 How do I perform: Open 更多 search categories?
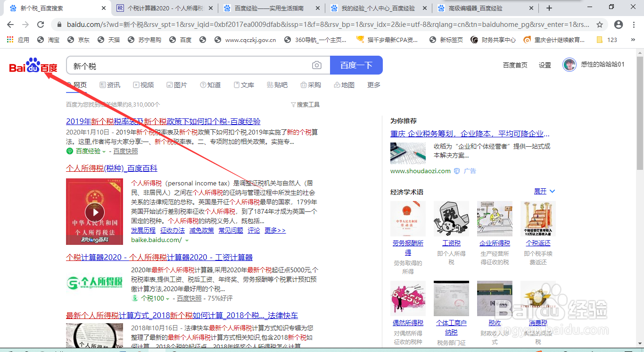[x=374, y=85]
